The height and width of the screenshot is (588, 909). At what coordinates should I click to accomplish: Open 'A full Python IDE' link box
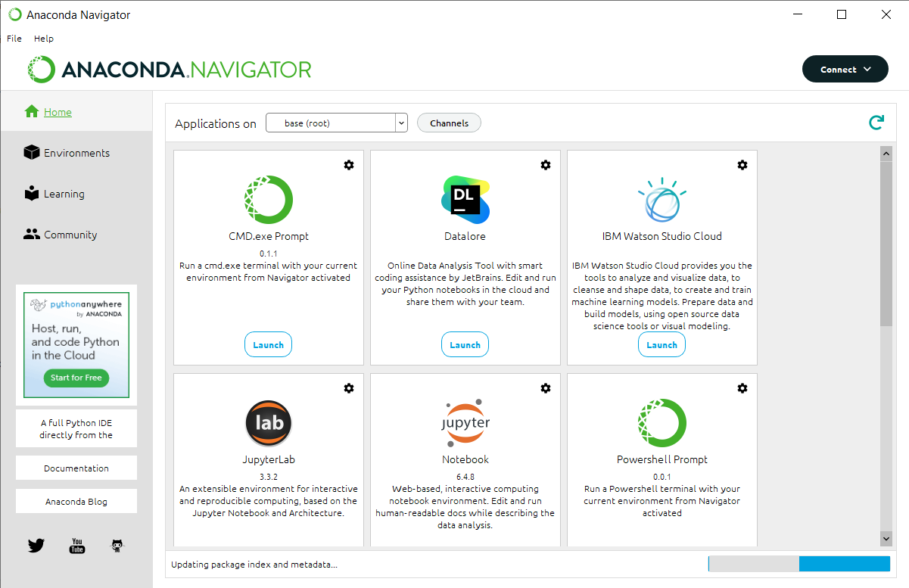tap(76, 429)
